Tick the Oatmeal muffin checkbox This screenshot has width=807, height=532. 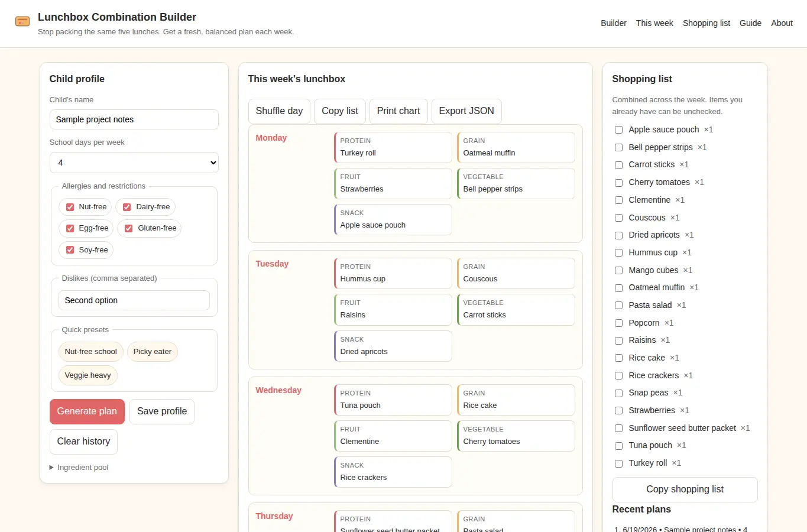[618, 288]
